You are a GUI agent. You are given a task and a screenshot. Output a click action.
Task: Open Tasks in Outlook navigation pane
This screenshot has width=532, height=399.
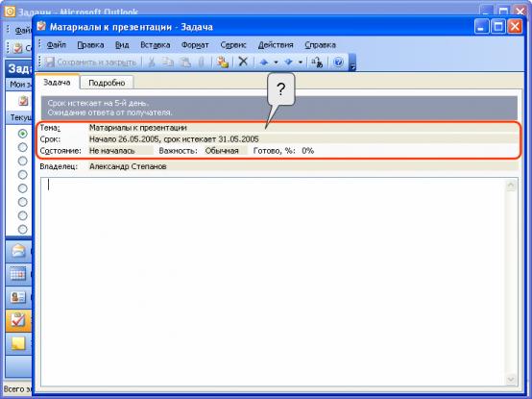(x=18, y=320)
